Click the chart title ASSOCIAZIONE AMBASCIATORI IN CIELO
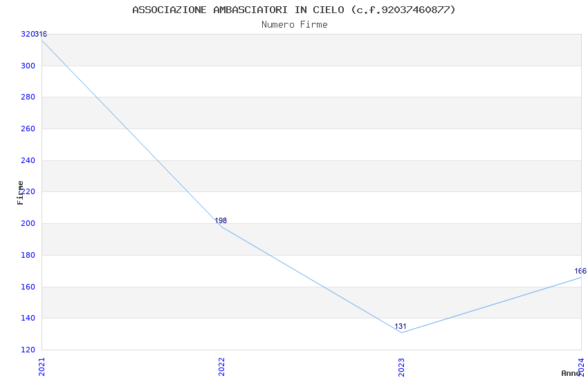Screen dimensions: 588x380 (294, 10)
